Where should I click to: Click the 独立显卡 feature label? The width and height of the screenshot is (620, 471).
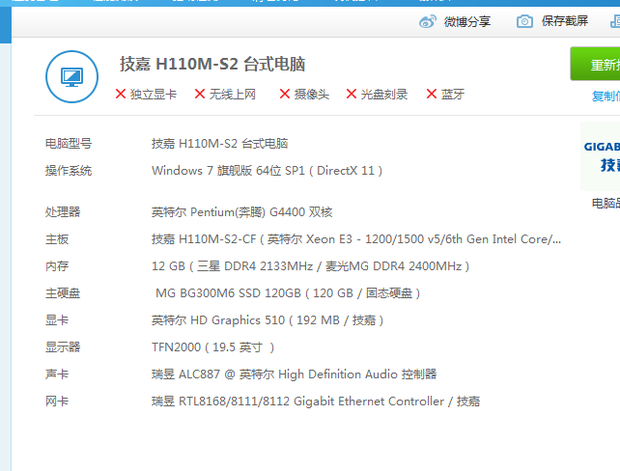click(153, 95)
